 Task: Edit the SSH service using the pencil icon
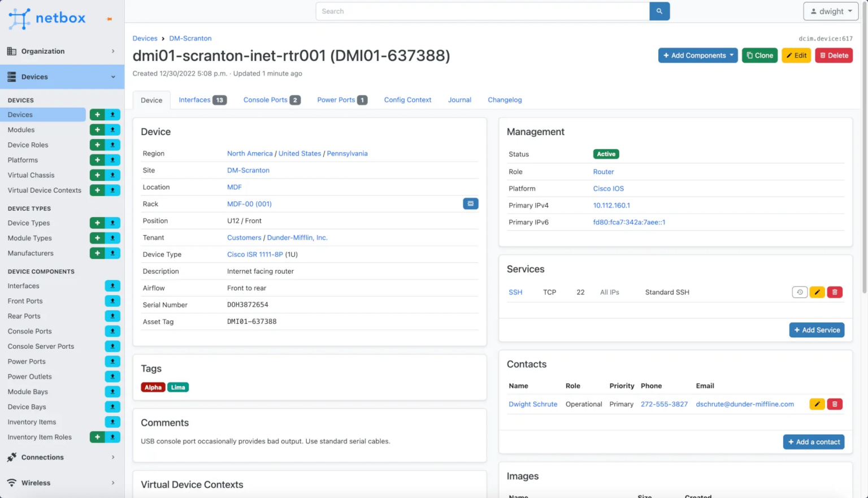[x=817, y=292]
